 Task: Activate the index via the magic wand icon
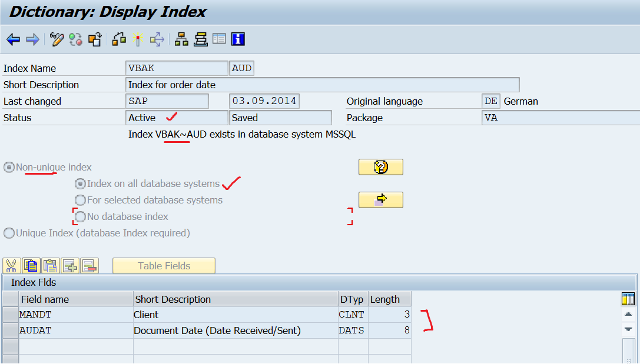point(137,39)
